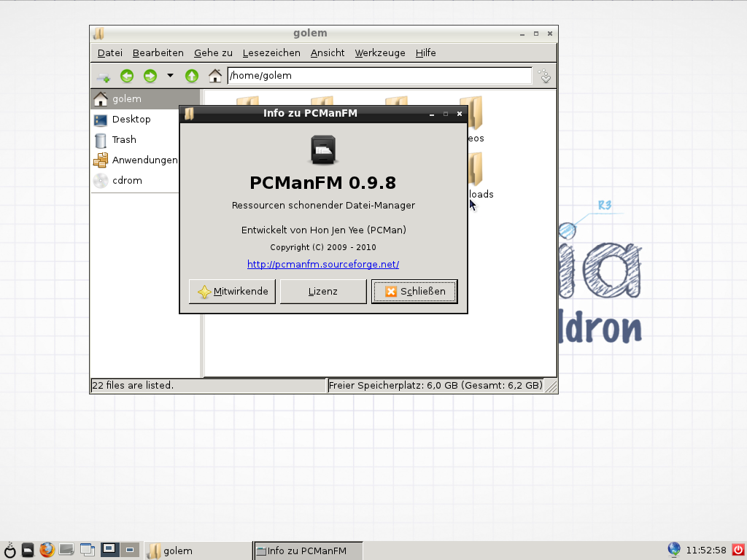Click the path bar /home/golem field
Viewport: 747px width, 560px height.
pyautogui.click(x=379, y=76)
